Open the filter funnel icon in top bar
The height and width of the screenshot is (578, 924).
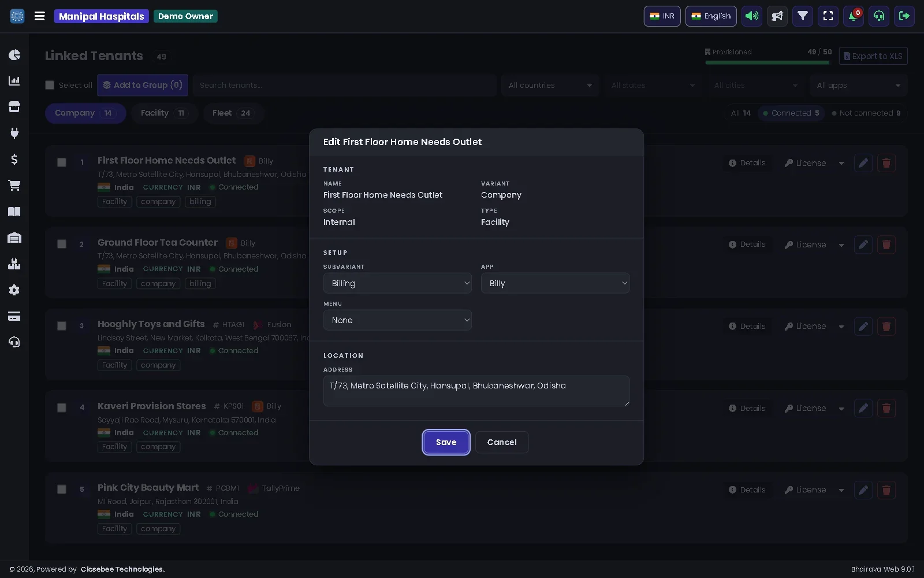tap(803, 16)
